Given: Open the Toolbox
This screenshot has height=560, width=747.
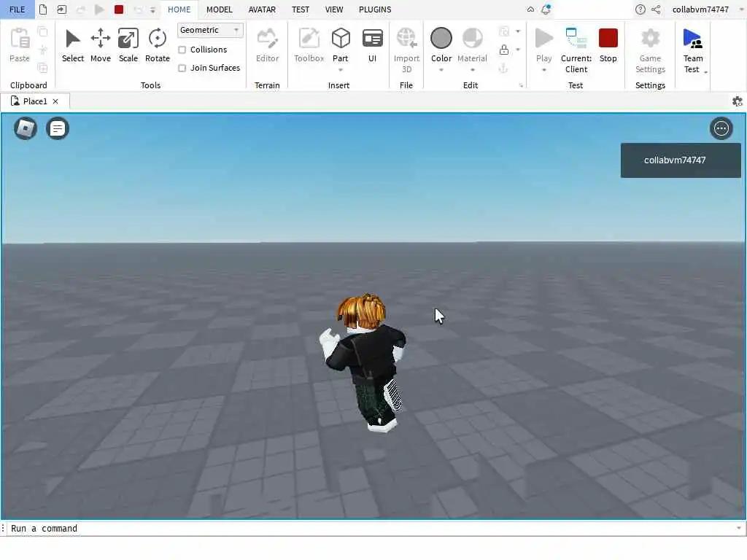Looking at the screenshot, I should coord(309,45).
